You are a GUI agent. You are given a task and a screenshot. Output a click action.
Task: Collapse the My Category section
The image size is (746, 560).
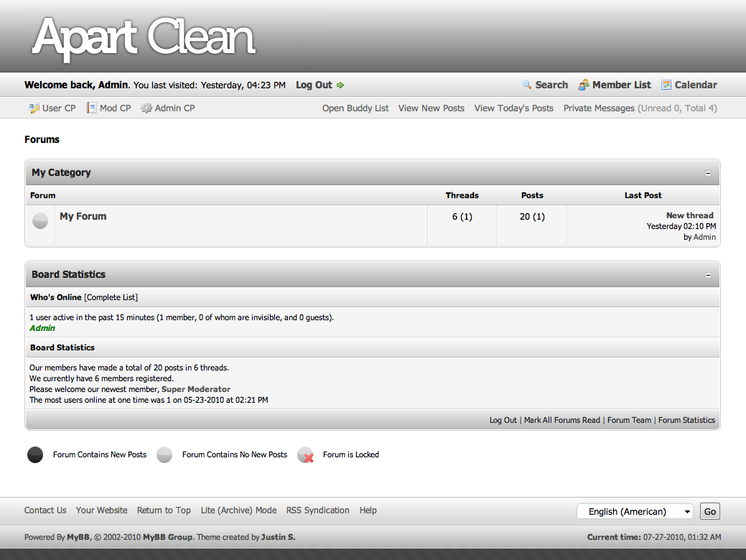[708, 173]
